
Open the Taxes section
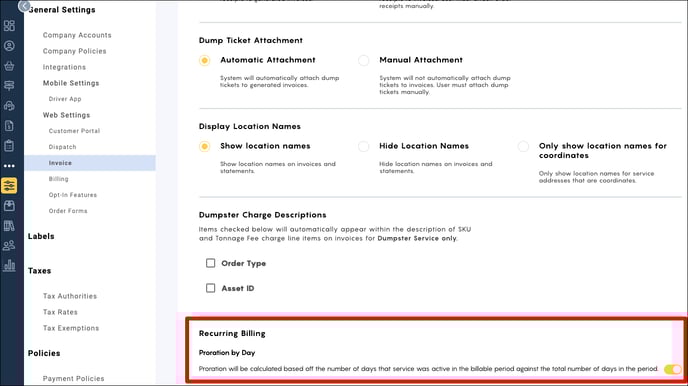point(39,271)
